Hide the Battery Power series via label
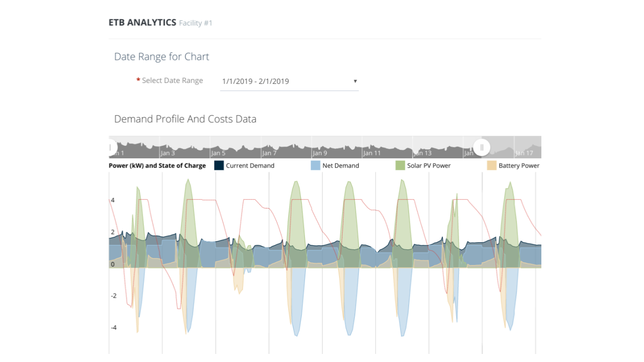 pos(519,165)
